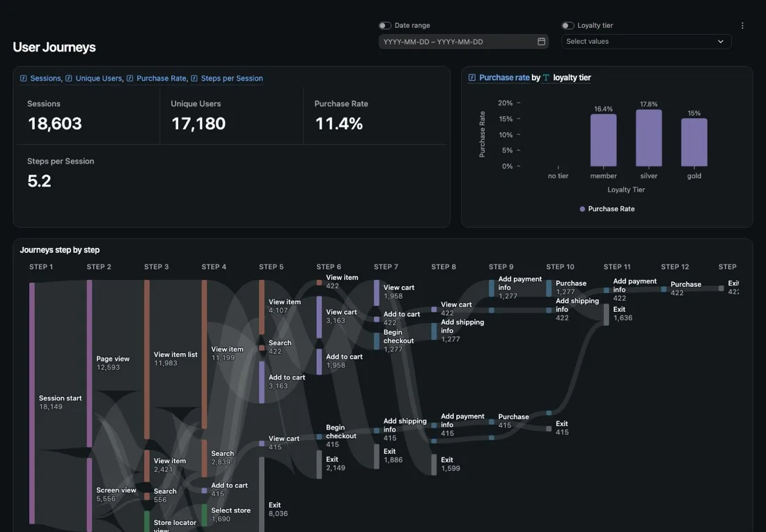
Task: Click the Unique Users metric link
Action: [x=99, y=78]
